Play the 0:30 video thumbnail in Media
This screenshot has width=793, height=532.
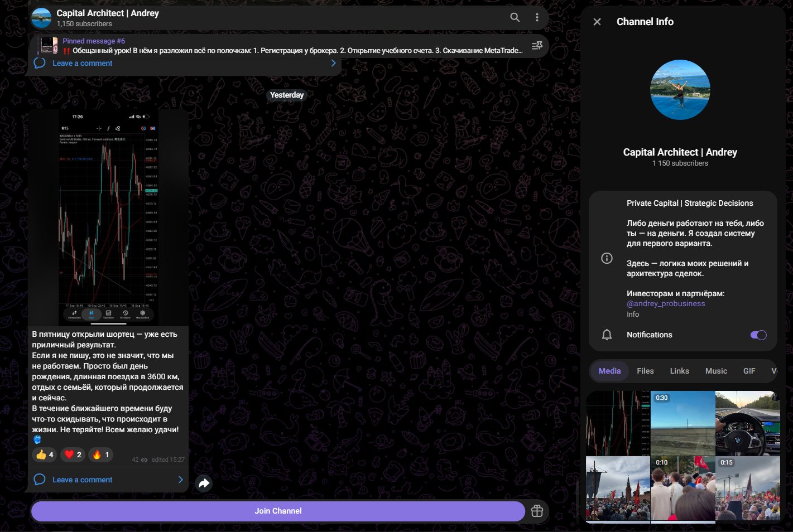coord(683,423)
